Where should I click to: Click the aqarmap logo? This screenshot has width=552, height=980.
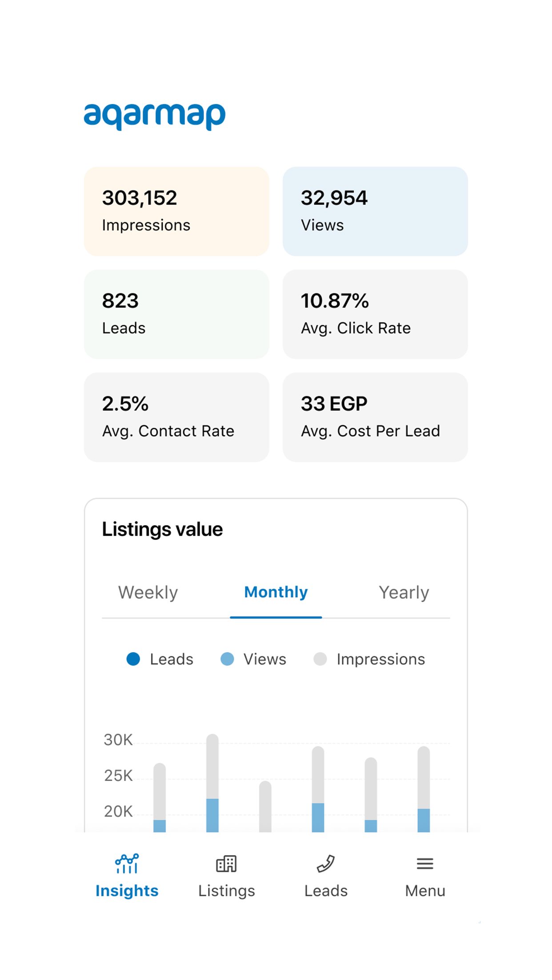pyautogui.click(x=155, y=116)
